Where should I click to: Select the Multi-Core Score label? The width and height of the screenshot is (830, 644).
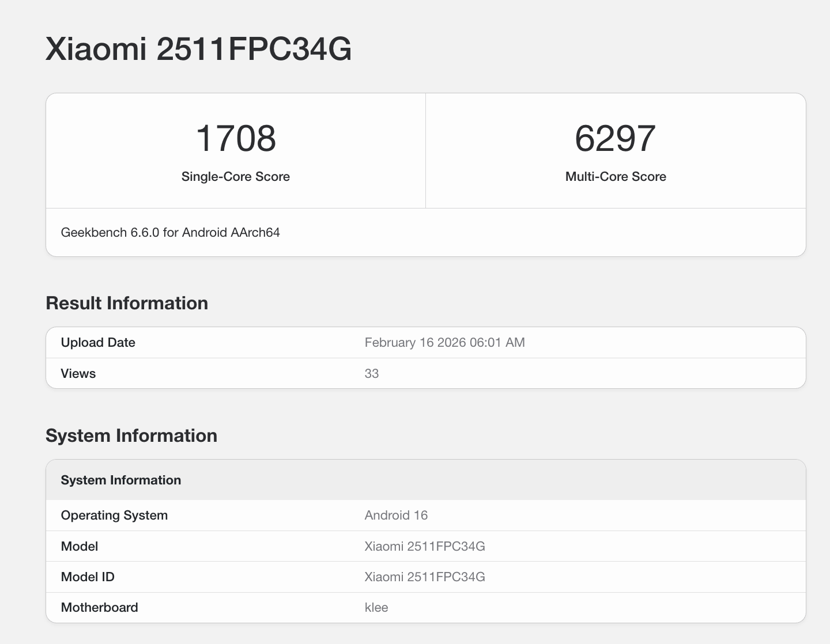616,177
